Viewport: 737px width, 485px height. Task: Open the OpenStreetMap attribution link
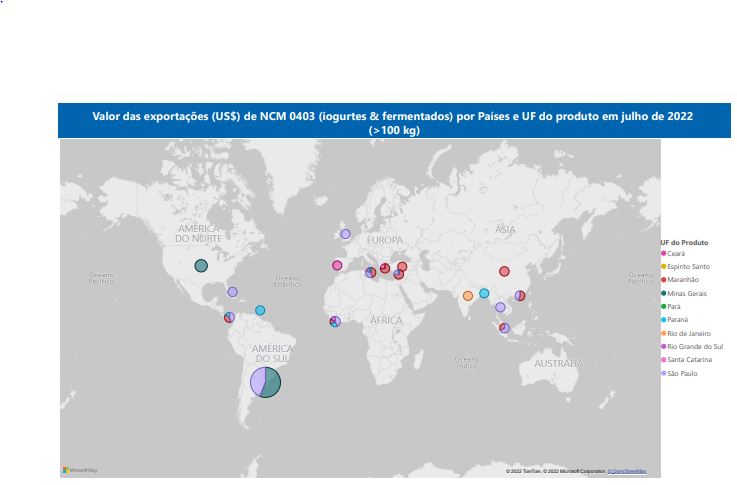tap(627, 471)
